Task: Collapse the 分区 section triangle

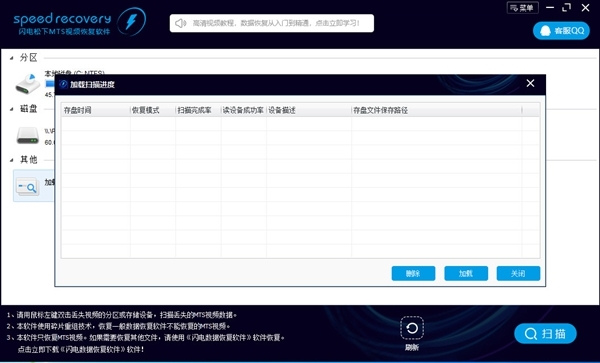Action: 11,58
